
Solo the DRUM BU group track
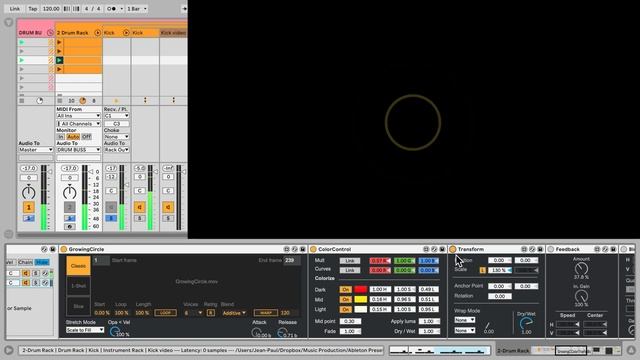pyautogui.click(x=29, y=219)
